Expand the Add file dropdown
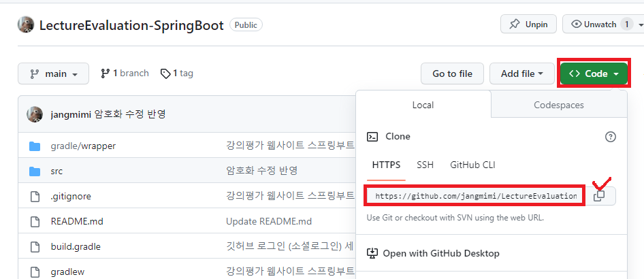This screenshot has height=279, width=644. (521, 74)
